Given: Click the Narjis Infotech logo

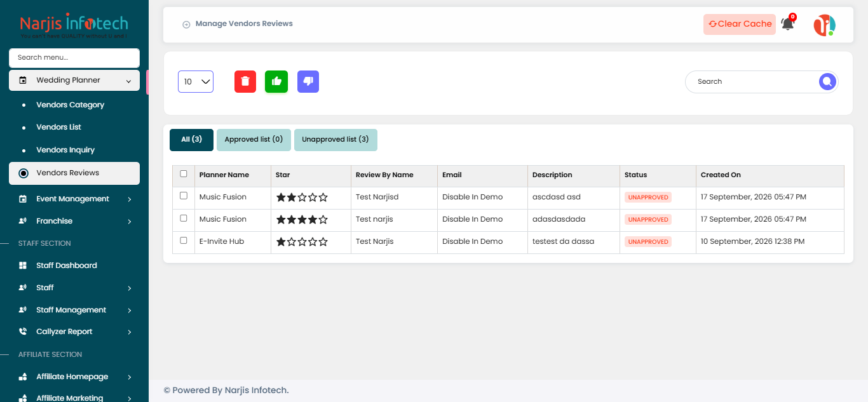Looking at the screenshot, I should tap(74, 25).
